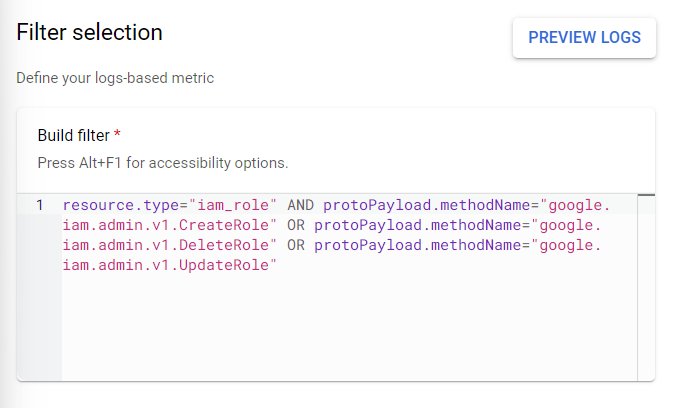
Task: Place cursor in iam.admin.v1.CreateRole text
Action: click(x=170, y=225)
